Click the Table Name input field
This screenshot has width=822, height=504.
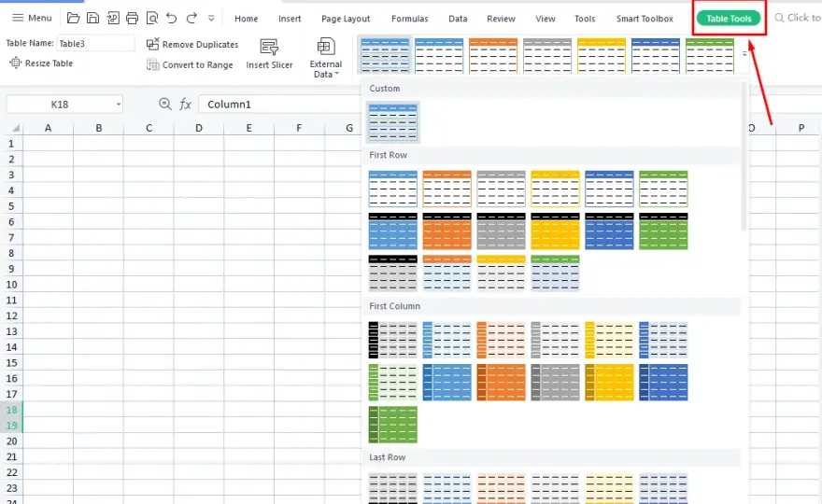(95, 44)
